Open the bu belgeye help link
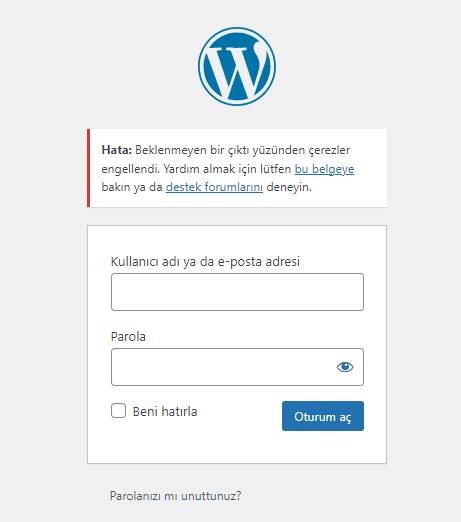The height and width of the screenshot is (522, 461). pyautogui.click(x=324, y=169)
